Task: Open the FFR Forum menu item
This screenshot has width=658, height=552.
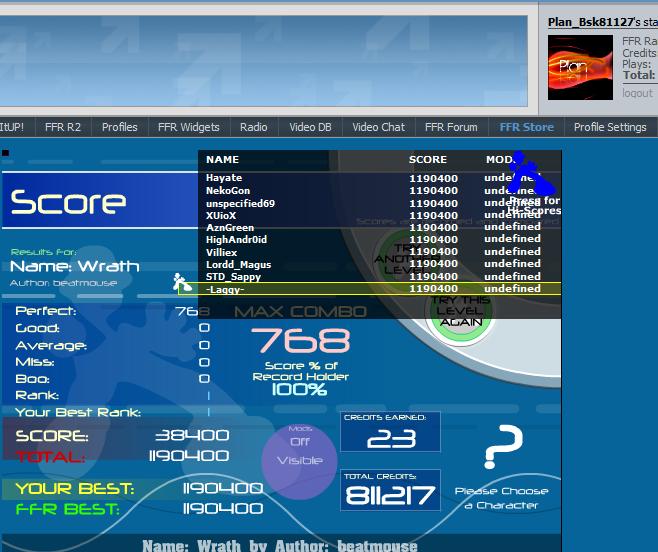Action: pos(451,127)
